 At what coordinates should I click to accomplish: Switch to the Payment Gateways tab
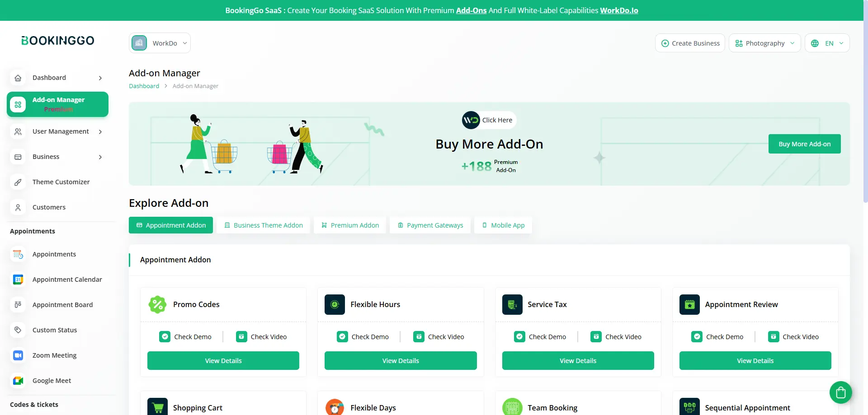tap(430, 225)
